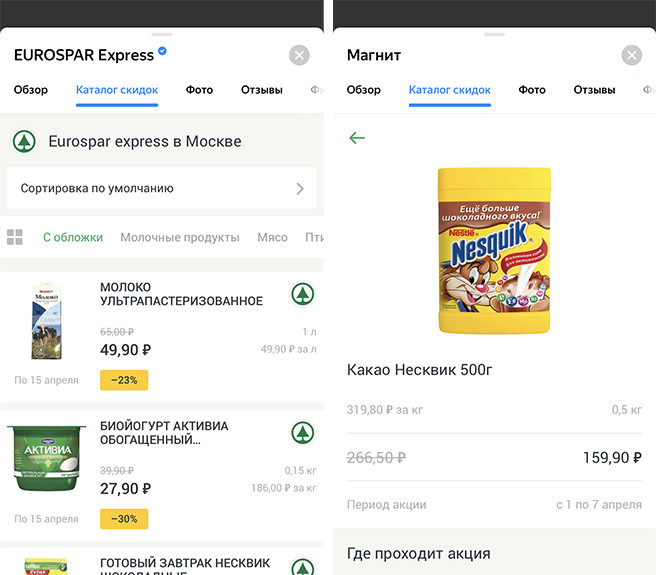656x575 pixels.
Task: Select the С обложки category filter
Action: [73, 238]
